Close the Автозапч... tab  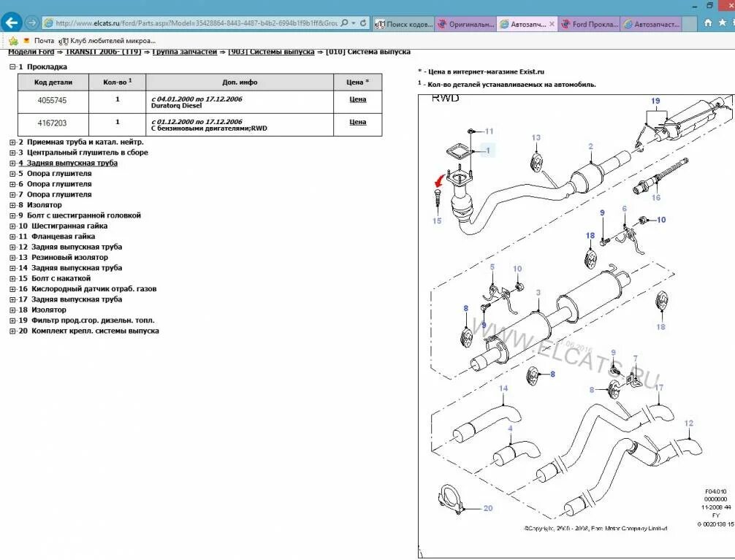552,24
